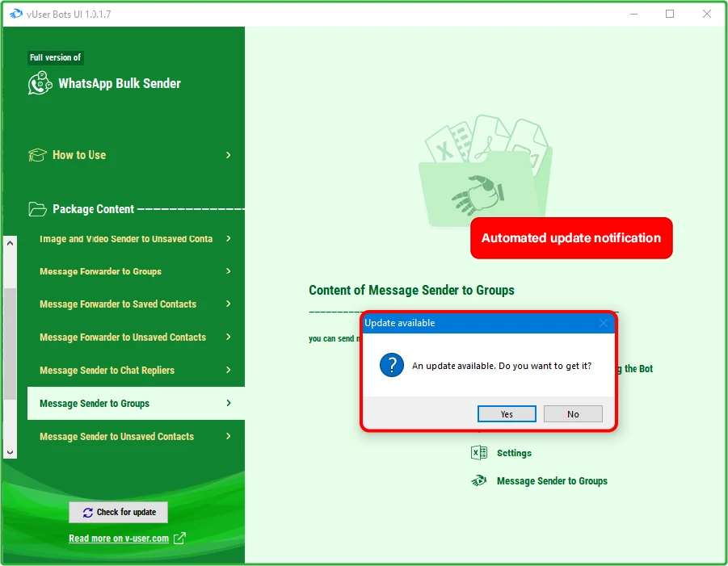Screen dimensions: 728x566
Task: Expand Image and Video Sender chevron
Action: point(229,238)
